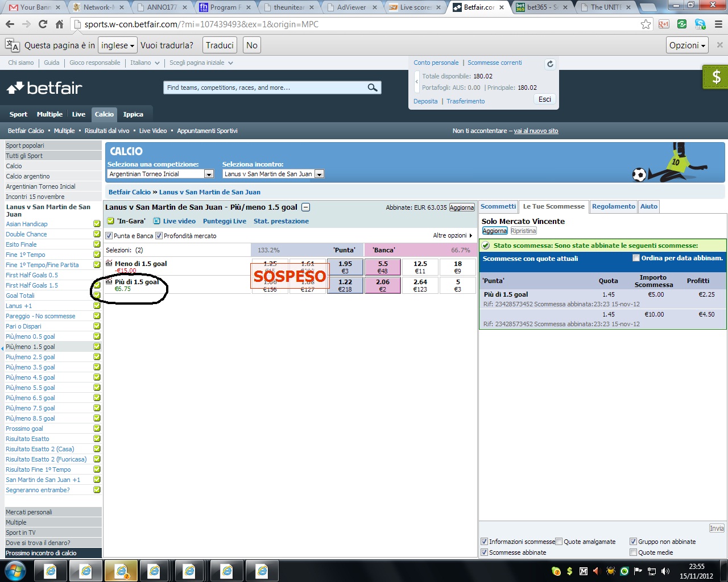Viewport: 728px width, 582px height.
Task: Toggle the Ordina per data abbinam. checkbox
Action: [x=636, y=258]
